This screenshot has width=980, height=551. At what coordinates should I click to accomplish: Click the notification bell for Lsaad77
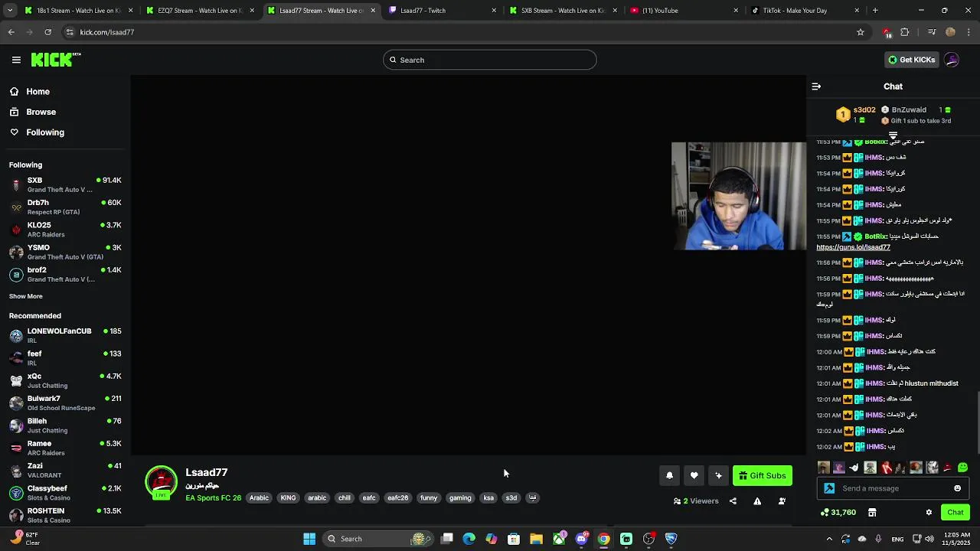669,476
